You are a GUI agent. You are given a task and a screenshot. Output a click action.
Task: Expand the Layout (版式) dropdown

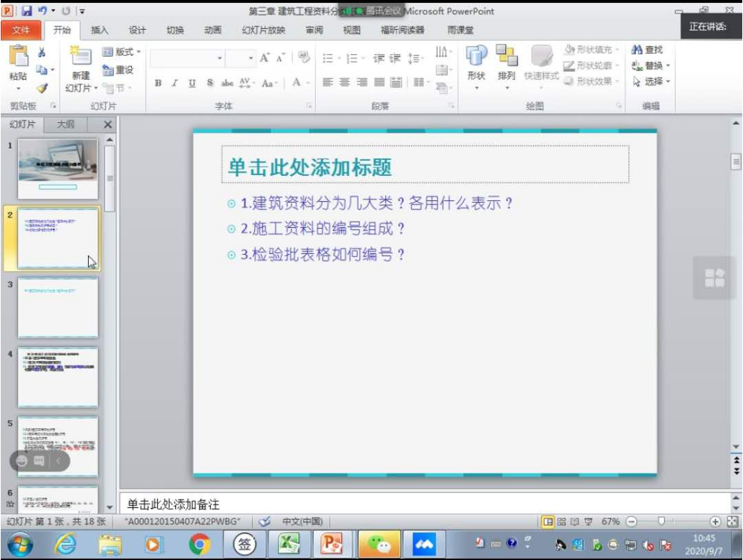click(121, 52)
